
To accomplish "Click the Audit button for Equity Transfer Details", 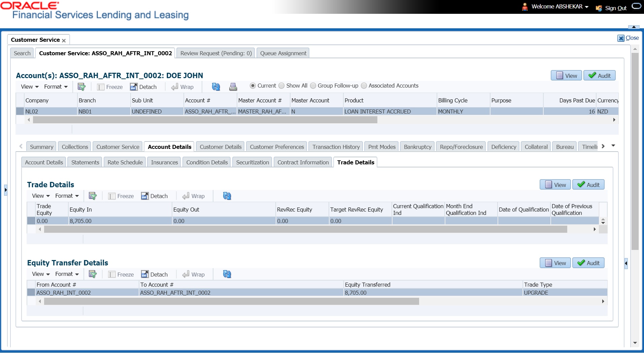I will (x=588, y=263).
